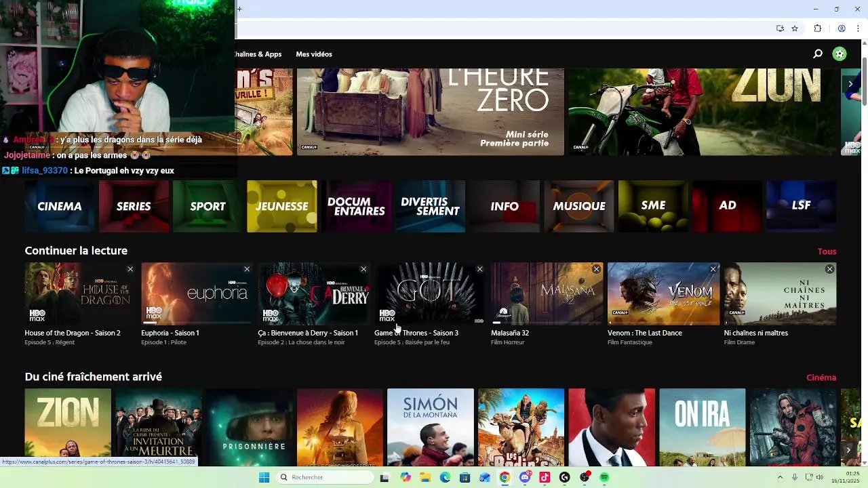Remove Ni chaînes ni maîtres from list
This screenshot has width=868, height=488.
tap(829, 269)
